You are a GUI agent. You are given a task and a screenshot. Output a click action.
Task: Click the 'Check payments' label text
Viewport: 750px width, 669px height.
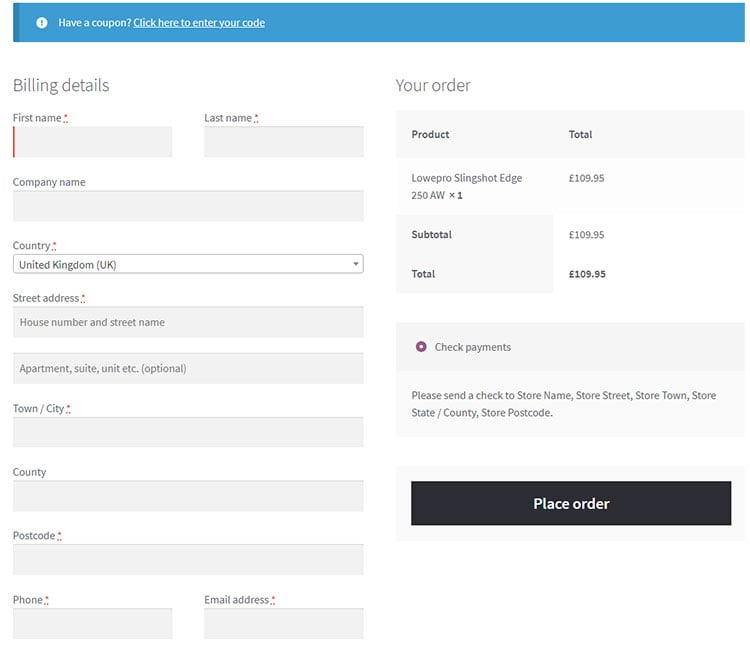[473, 347]
